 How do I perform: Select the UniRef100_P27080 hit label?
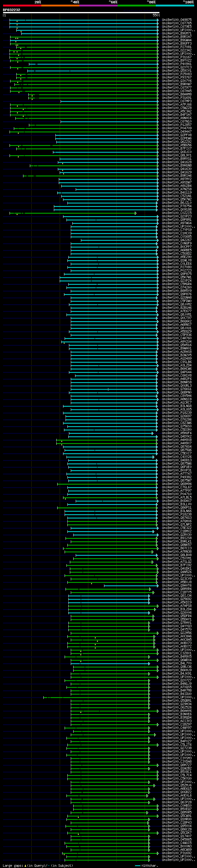[x=177, y=267]
